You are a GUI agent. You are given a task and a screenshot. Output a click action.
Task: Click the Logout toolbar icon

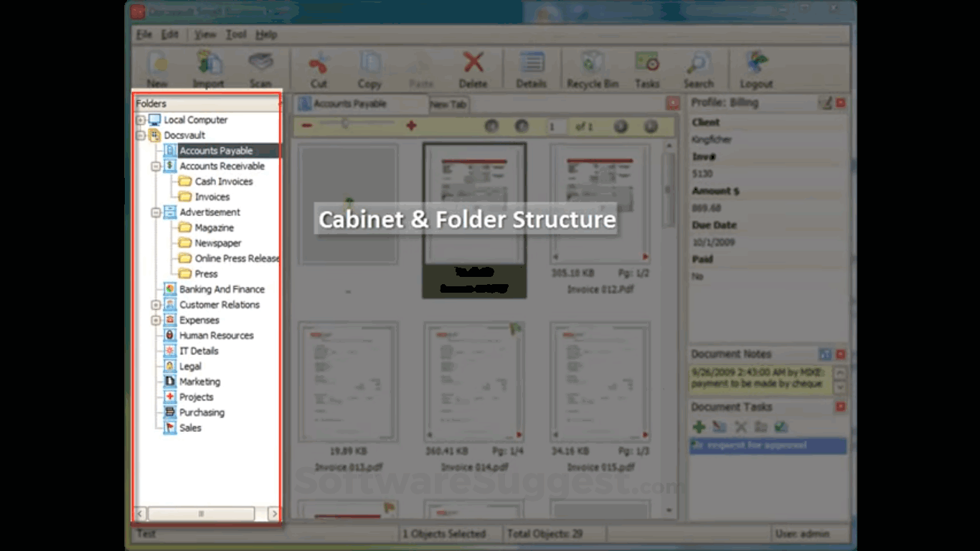tap(756, 65)
